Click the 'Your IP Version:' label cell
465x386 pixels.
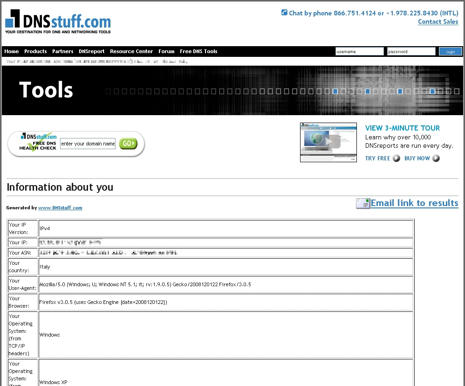click(23, 228)
